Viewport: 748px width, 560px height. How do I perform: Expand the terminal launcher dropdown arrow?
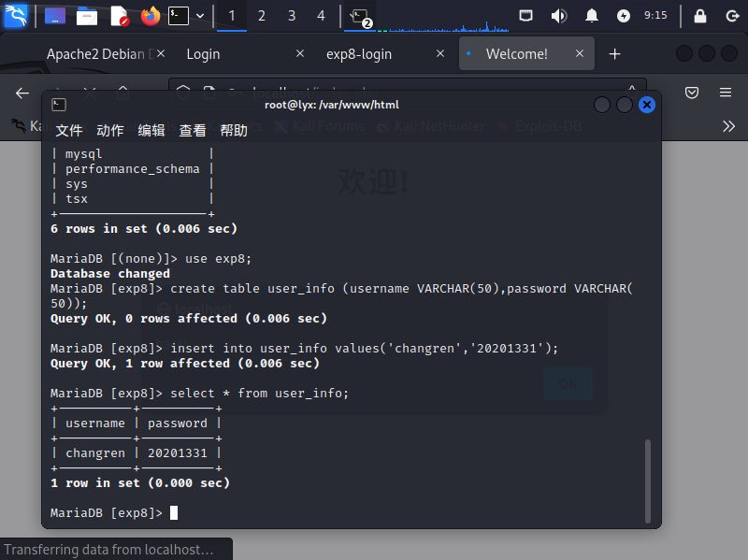pyautogui.click(x=200, y=16)
